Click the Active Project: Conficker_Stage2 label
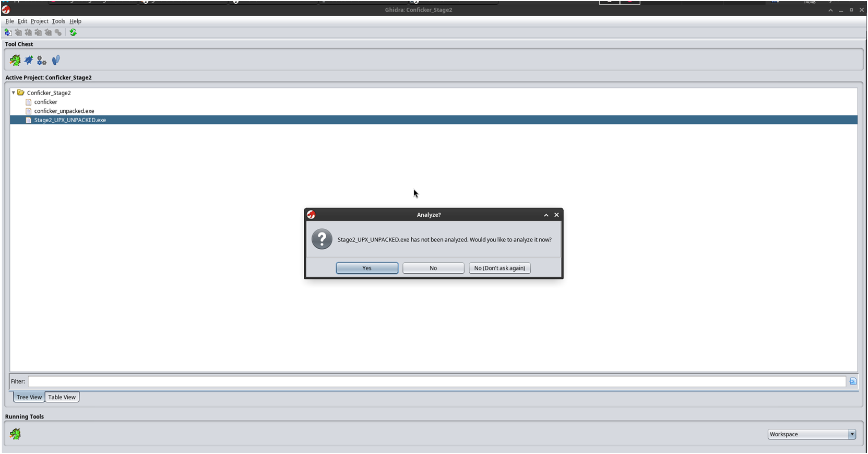868x454 pixels. 48,77
